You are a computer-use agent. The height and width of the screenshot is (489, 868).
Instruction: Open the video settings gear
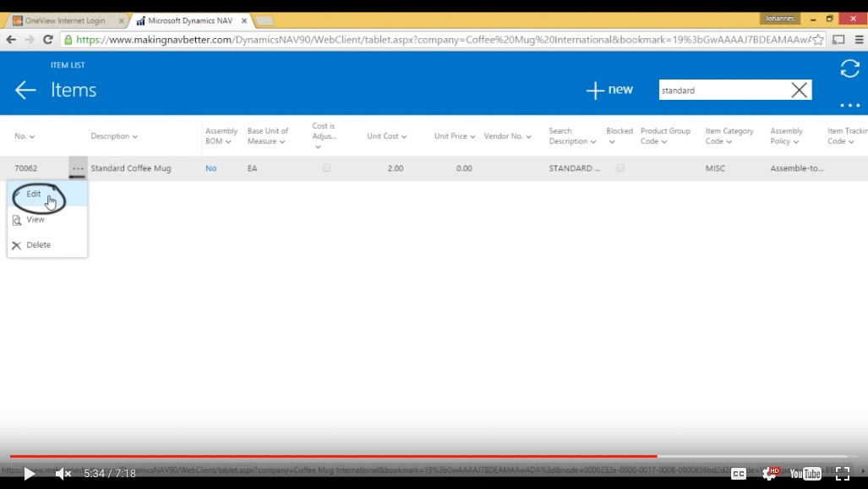point(769,474)
